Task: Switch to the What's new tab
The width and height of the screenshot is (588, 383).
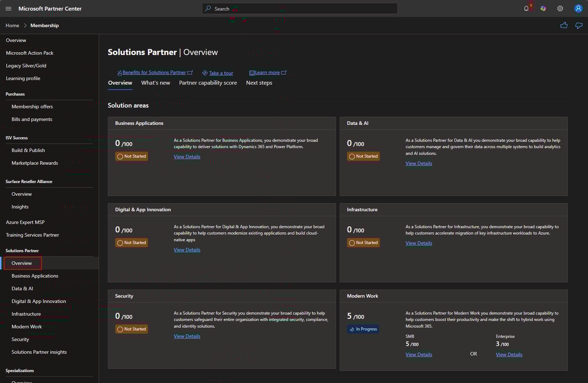Action: [x=155, y=83]
